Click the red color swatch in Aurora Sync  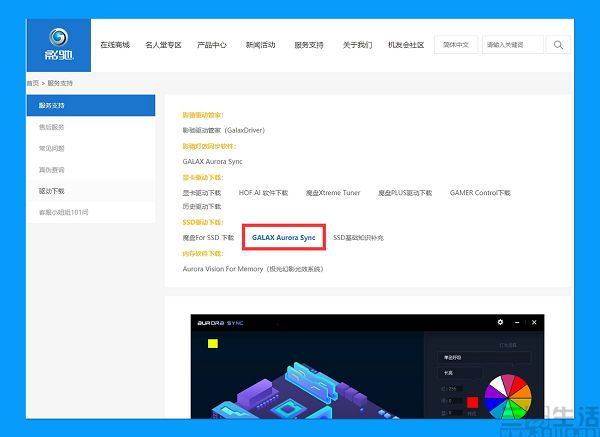click(x=472, y=403)
